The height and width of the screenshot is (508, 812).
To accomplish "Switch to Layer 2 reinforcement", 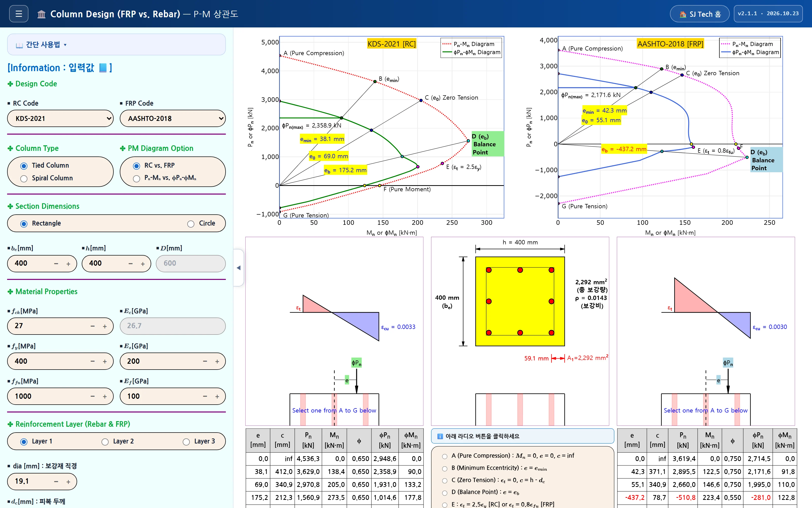I will coord(105,441).
